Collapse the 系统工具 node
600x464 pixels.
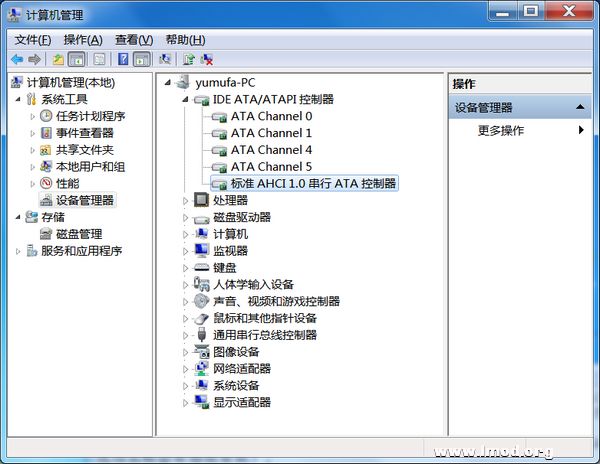(x=18, y=99)
